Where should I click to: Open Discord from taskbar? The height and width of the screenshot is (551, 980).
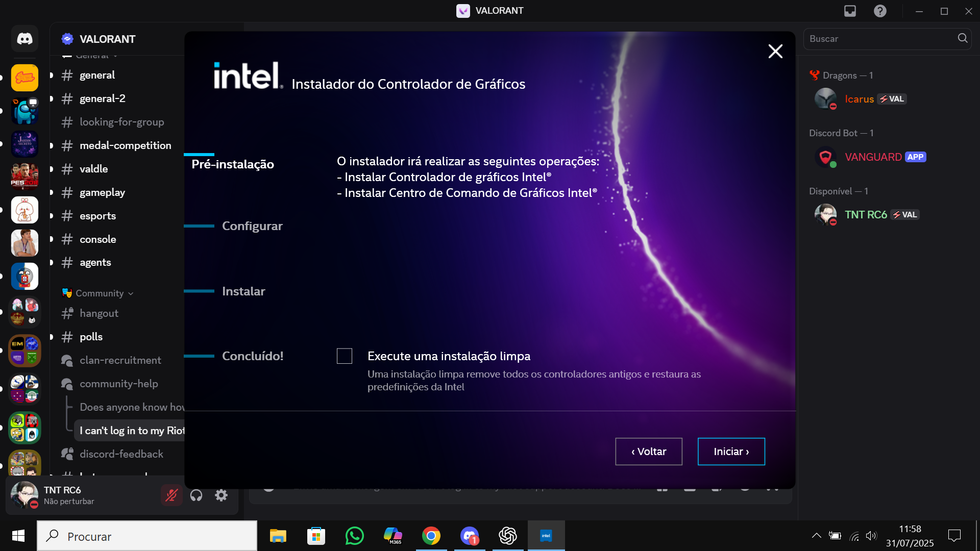pyautogui.click(x=470, y=536)
